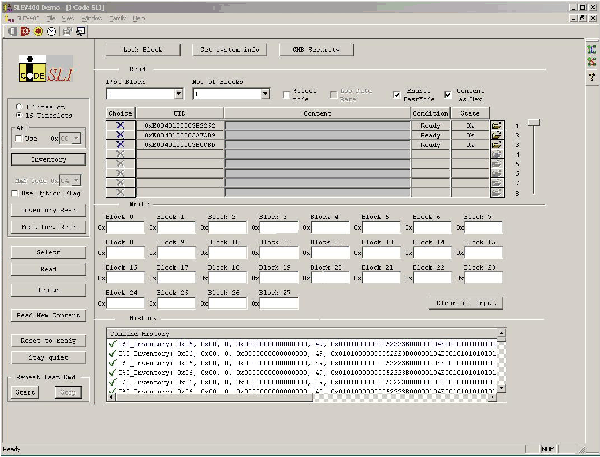Open the folder icon for row 3

[x=496, y=145]
